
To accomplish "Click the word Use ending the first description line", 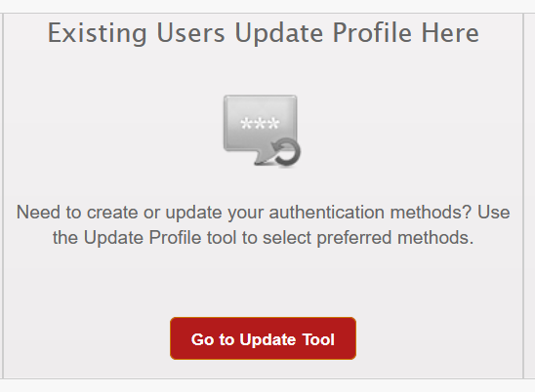I will tap(493, 213).
